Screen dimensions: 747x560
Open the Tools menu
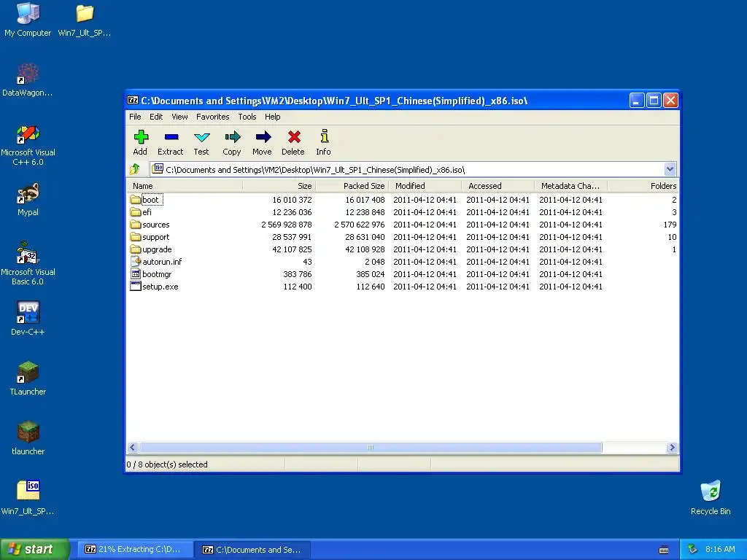point(247,117)
